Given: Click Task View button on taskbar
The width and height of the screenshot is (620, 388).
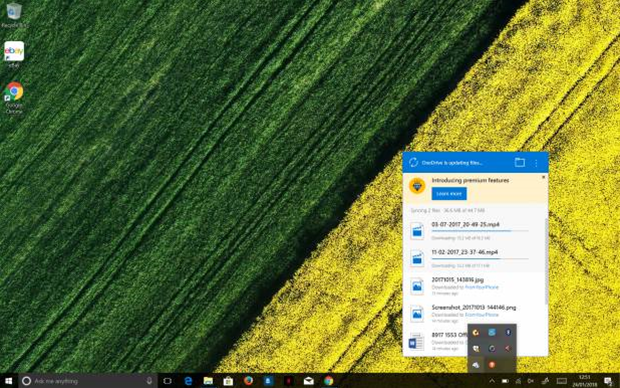Looking at the screenshot, I should tap(167, 381).
